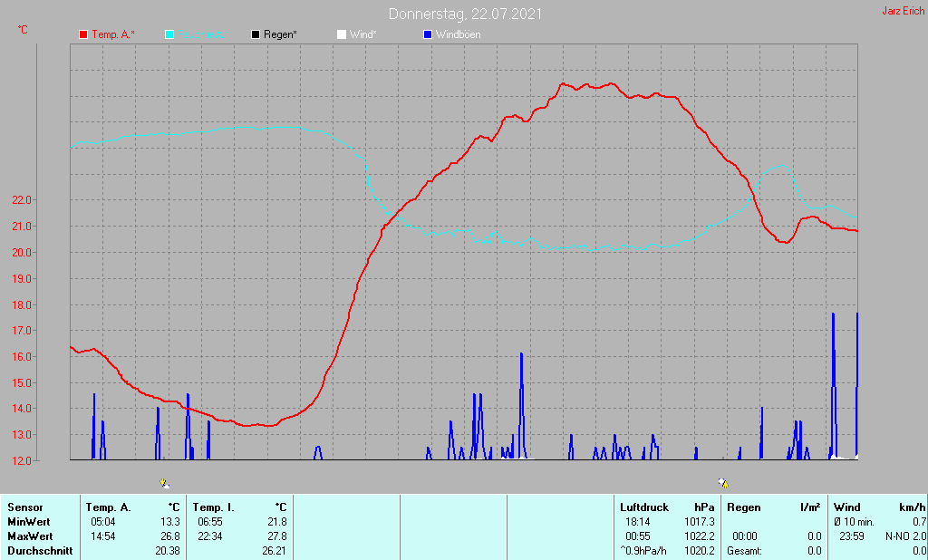The height and width of the screenshot is (560, 928).
Task: Click the Luftdruck minimum value 1017.3
Action: point(700,522)
